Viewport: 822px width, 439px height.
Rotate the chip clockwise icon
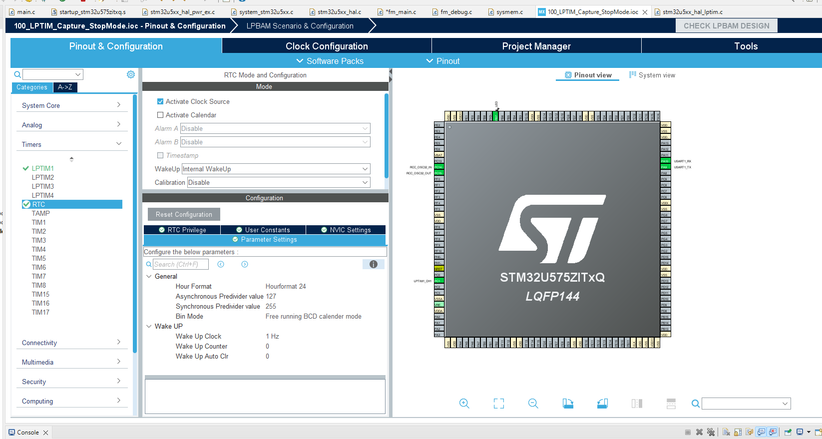tap(568, 403)
